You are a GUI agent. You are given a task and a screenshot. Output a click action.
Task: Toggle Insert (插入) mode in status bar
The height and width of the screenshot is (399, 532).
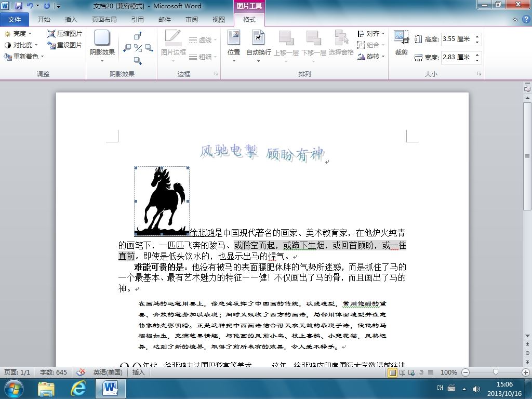138,372
